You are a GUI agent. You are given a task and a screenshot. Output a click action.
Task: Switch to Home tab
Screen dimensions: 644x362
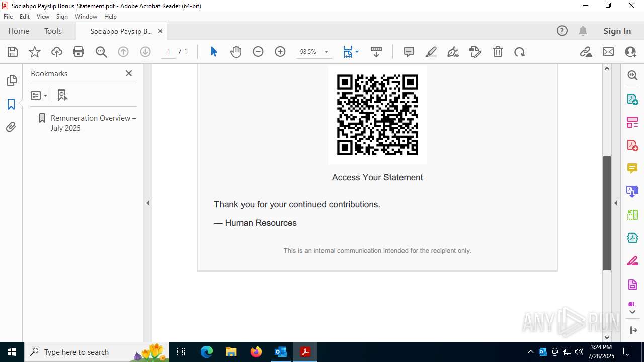point(19,31)
